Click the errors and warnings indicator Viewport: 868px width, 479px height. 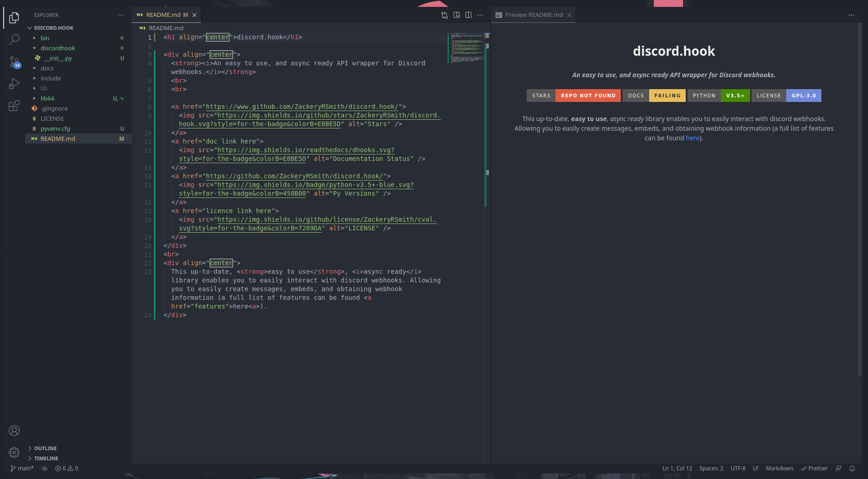pyautogui.click(x=66, y=468)
